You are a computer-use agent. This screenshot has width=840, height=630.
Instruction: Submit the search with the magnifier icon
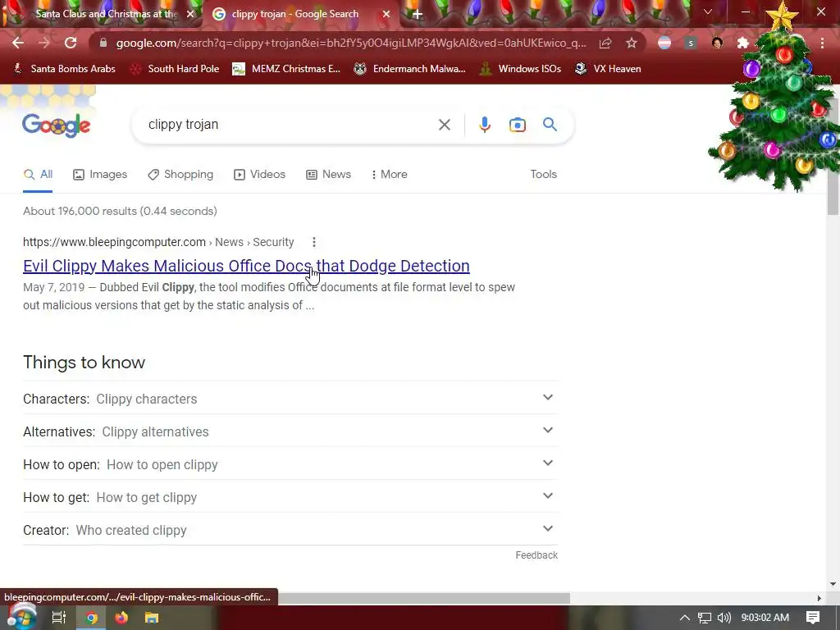point(550,125)
